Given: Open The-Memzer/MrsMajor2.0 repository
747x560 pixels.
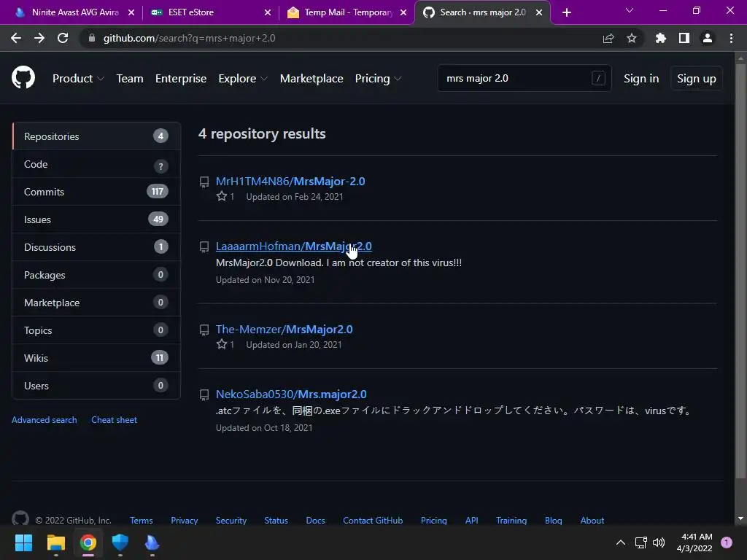Looking at the screenshot, I should (x=284, y=329).
